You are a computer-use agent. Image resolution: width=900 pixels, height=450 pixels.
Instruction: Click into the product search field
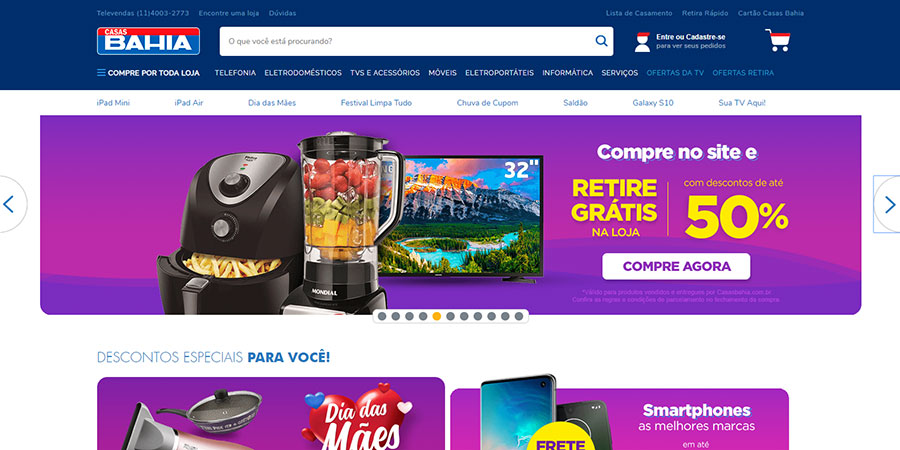tap(405, 41)
